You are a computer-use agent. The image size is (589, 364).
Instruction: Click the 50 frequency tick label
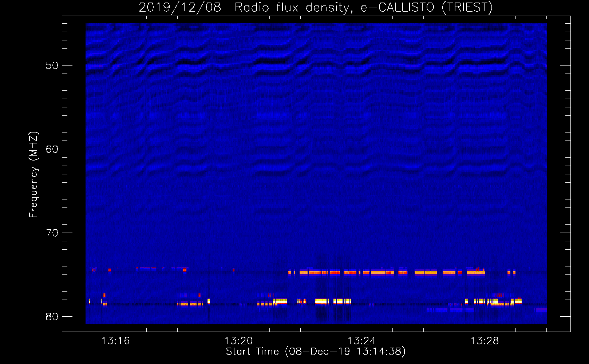(x=52, y=66)
